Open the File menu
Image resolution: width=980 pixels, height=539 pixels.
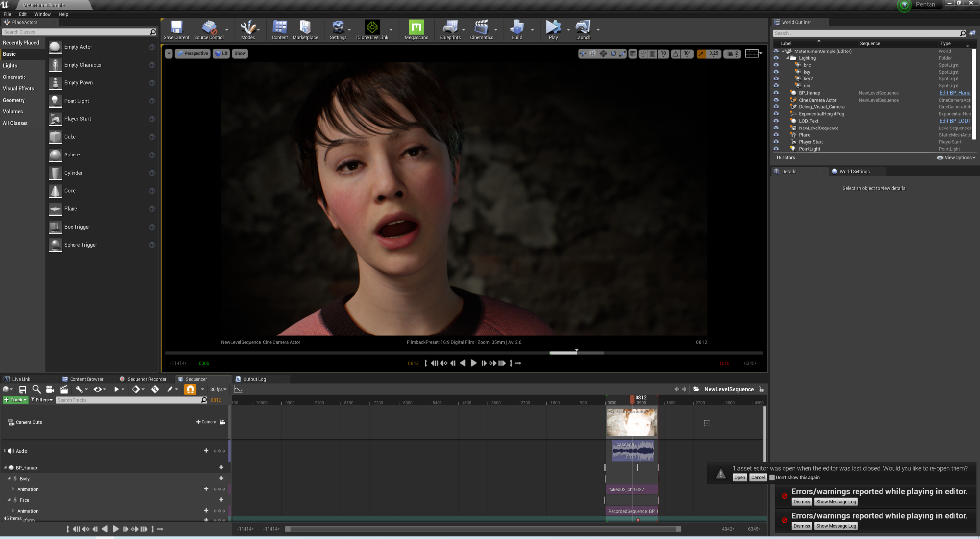tap(8, 14)
